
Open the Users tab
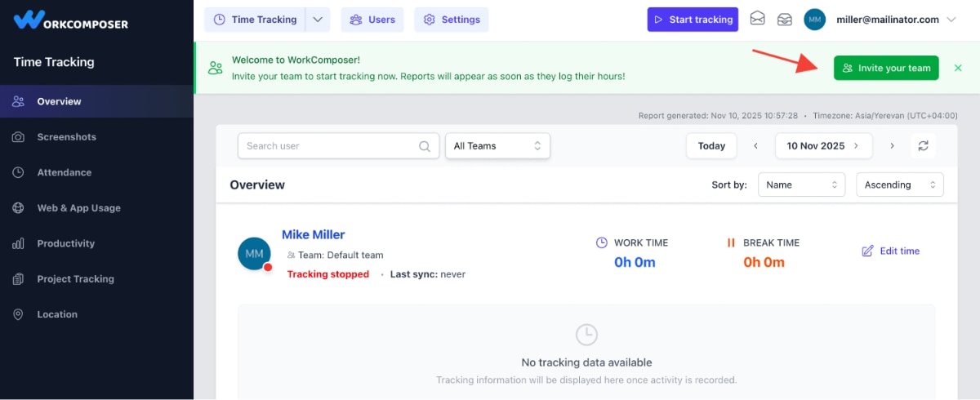point(372,20)
